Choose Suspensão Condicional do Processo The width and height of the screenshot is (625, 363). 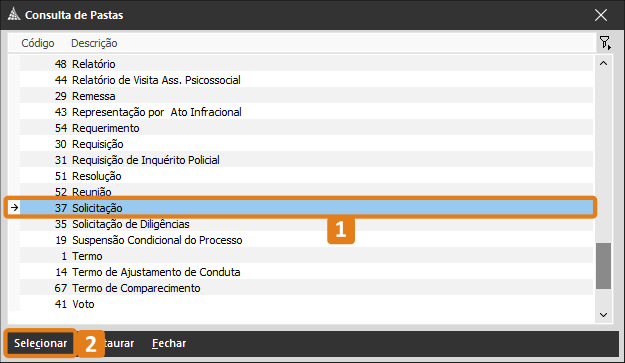(x=306, y=240)
